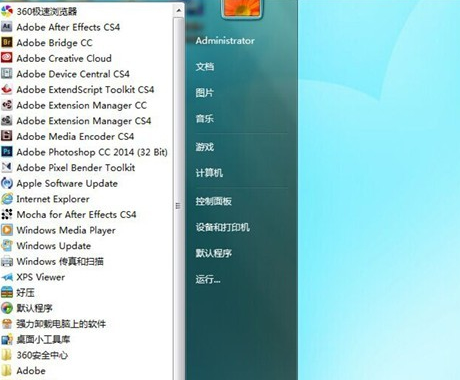
Task: Click the Windows 传真和扫描 icon
Action: (x=7, y=261)
